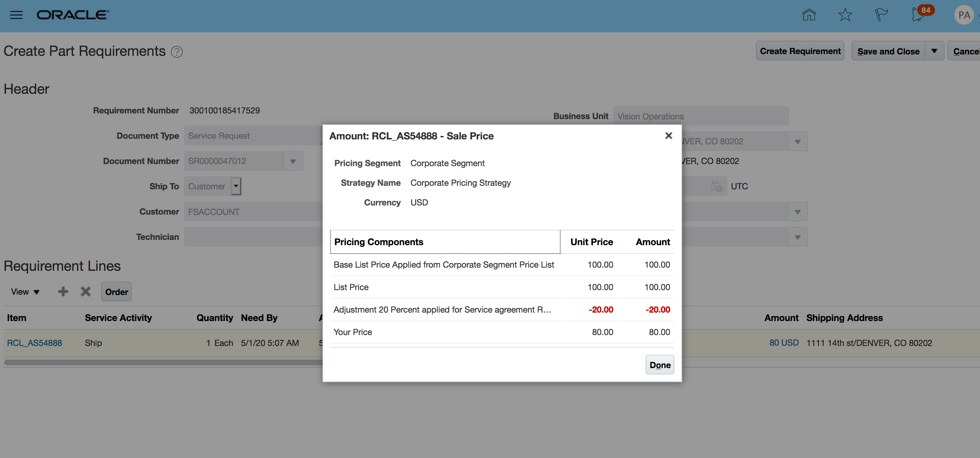Click the 80 USD amount link
This screenshot has height=458, width=980.
point(784,343)
